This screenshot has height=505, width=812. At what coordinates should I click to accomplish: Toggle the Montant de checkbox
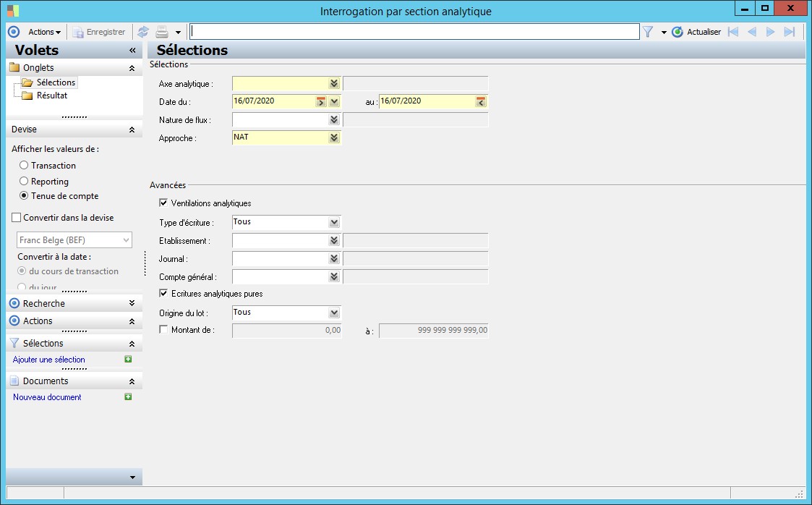click(163, 330)
